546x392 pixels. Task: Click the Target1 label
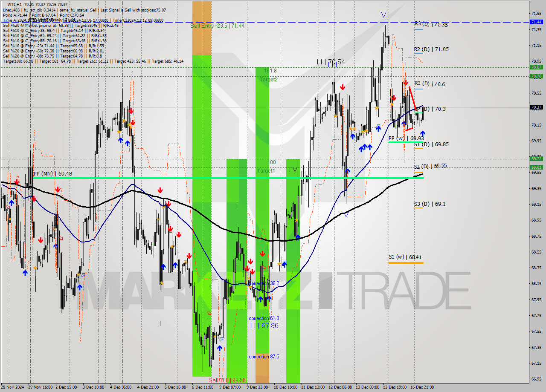point(266,171)
